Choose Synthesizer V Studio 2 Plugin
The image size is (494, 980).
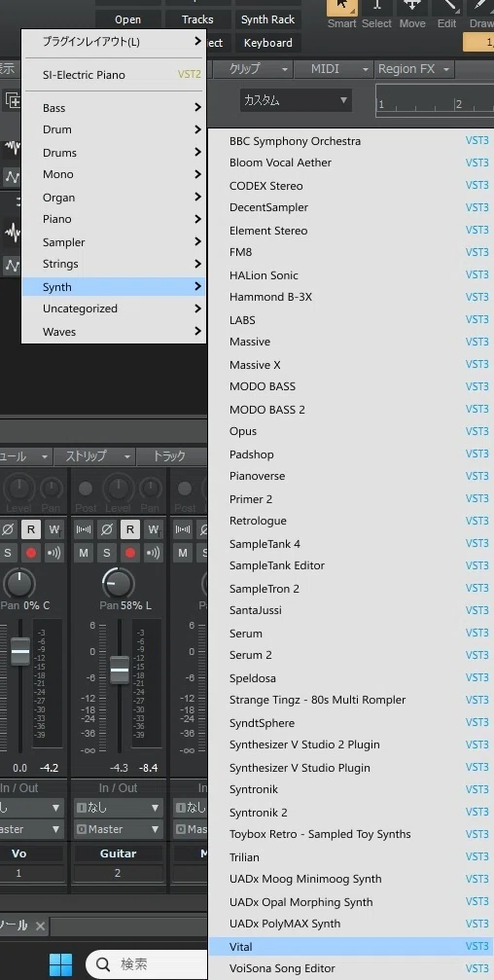[x=352, y=744]
